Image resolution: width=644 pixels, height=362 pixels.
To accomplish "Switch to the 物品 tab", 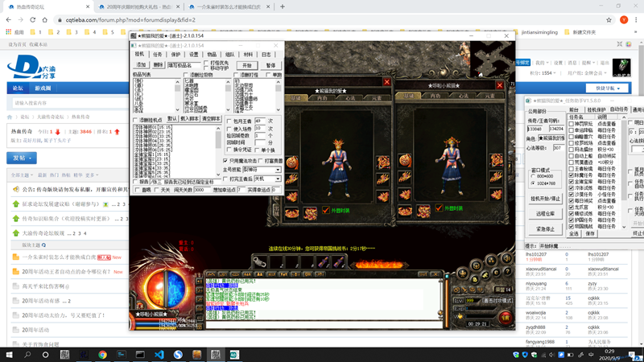I will (x=212, y=54).
